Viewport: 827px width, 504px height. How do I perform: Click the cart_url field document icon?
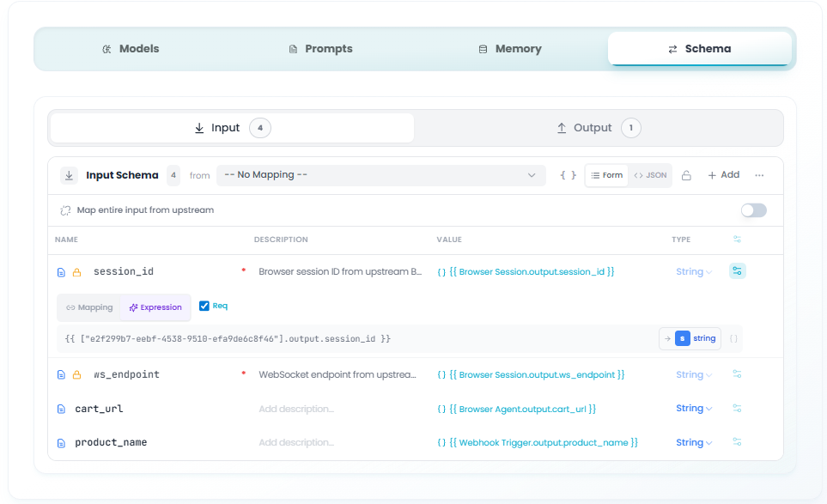coord(61,409)
